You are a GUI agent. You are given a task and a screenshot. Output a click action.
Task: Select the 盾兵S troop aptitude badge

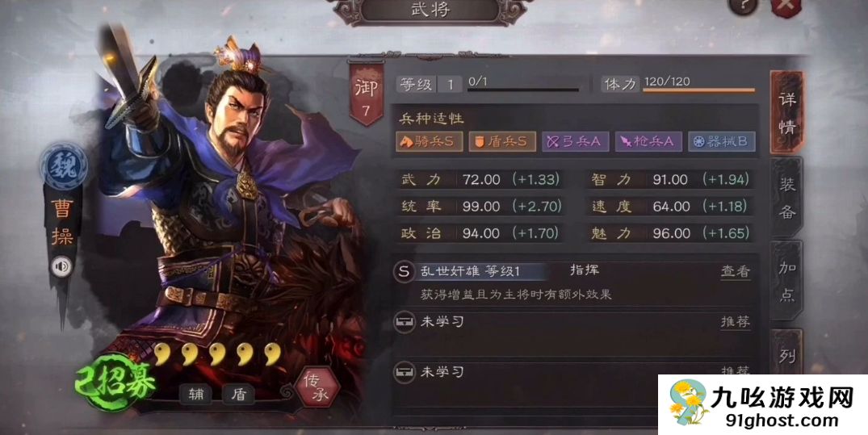click(x=503, y=142)
